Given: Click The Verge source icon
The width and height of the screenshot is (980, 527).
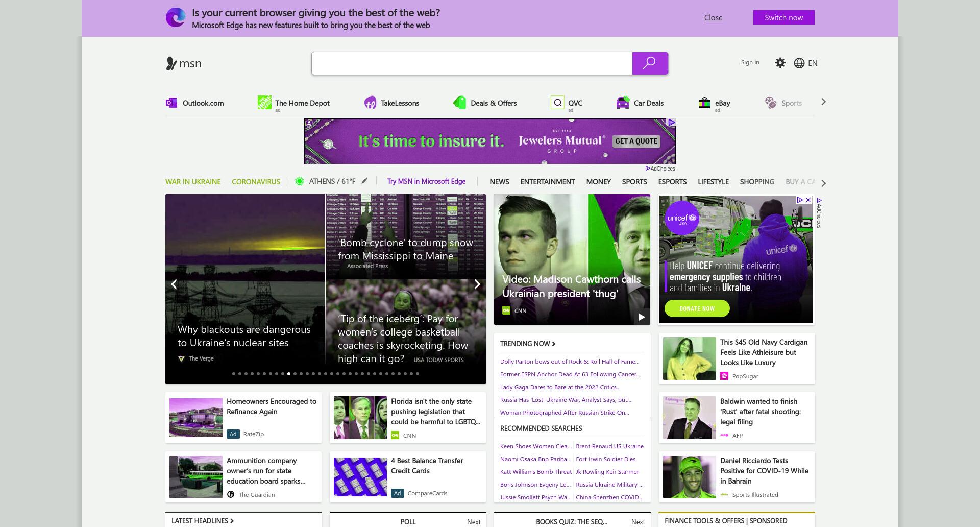Looking at the screenshot, I should point(181,358).
